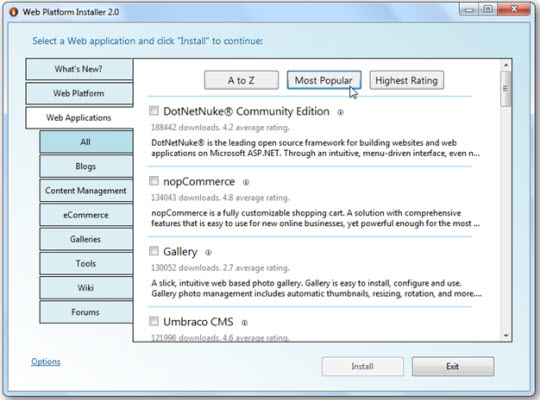Select the Gallery checkbox
The image size is (540, 400).
point(154,251)
